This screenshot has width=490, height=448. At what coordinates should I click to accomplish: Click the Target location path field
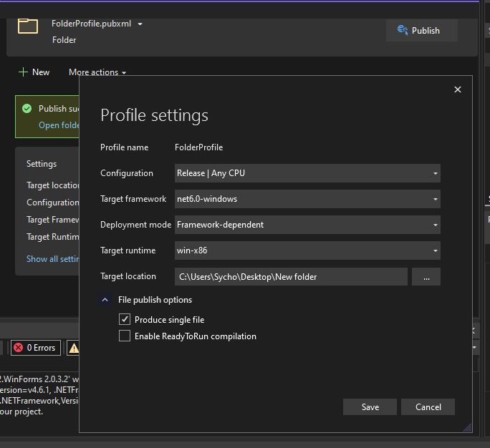click(x=291, y=276)
